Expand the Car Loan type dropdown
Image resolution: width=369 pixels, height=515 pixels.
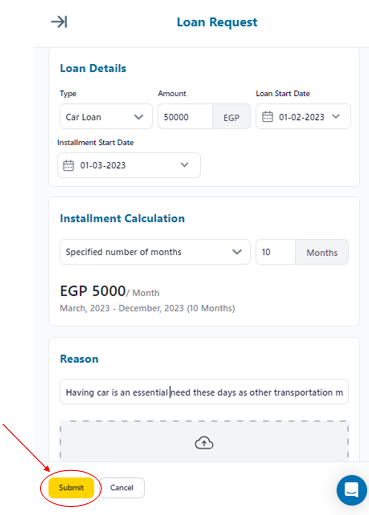[106, 116]
